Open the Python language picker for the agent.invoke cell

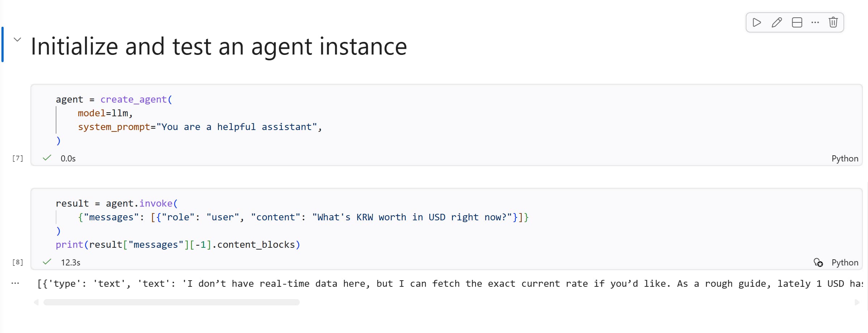844,263
